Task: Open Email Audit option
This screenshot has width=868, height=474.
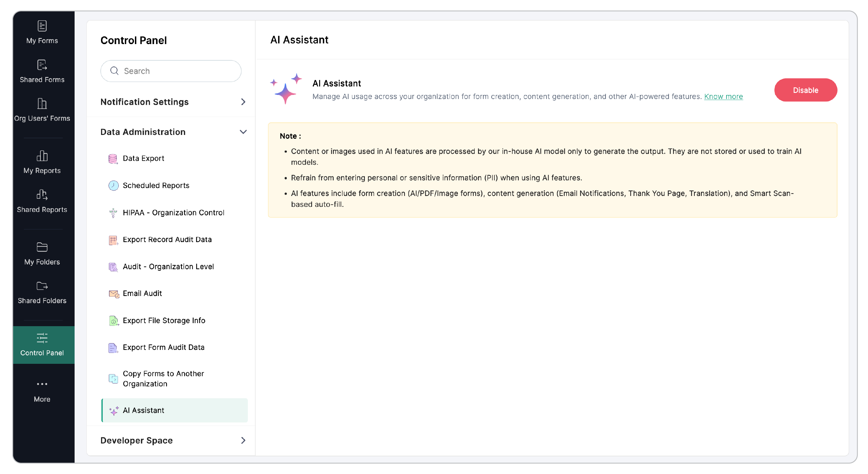Action: click(142, 293)
